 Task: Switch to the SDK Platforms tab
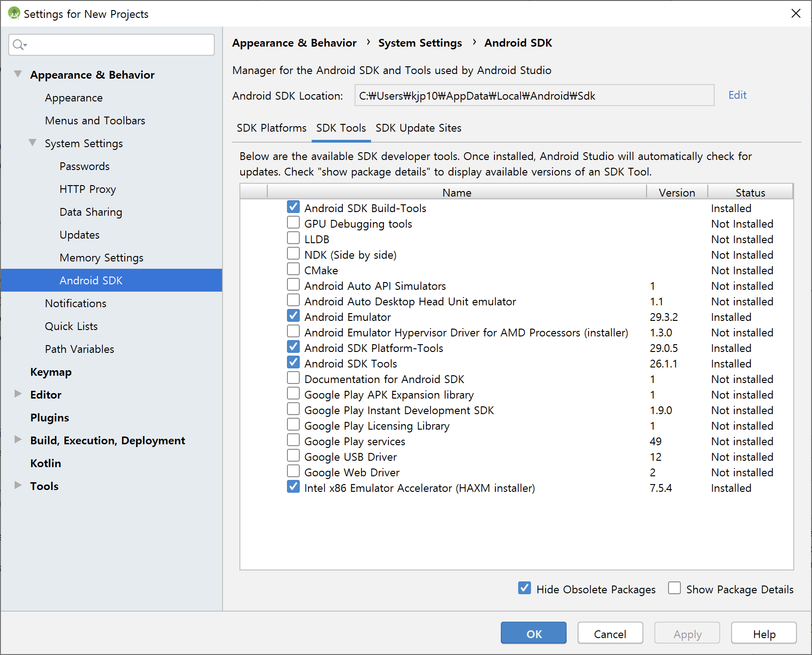pos(271,128)
